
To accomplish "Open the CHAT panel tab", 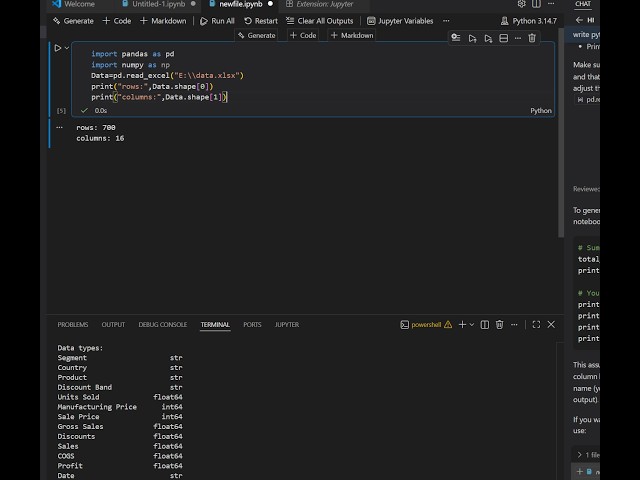I will point(583,4).
